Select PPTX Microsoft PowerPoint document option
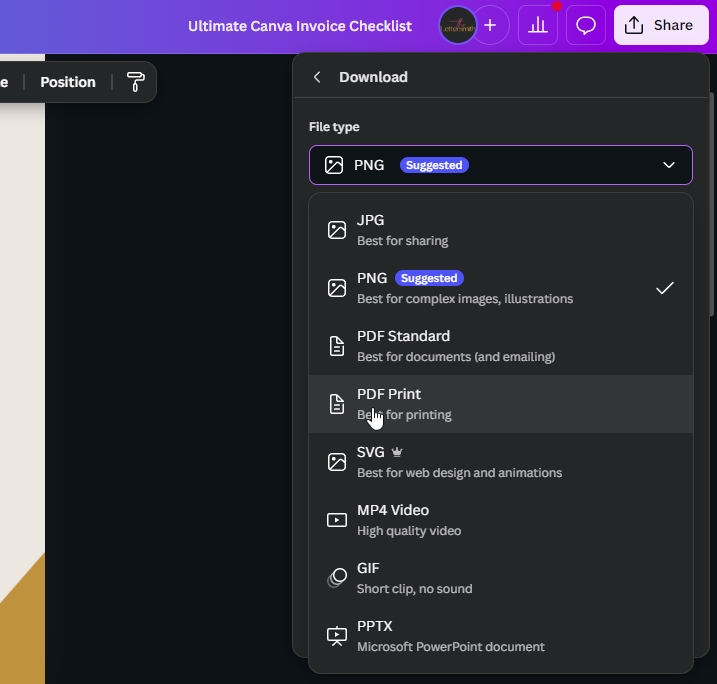This screenshot has width=717, height=684. [500, 636]
